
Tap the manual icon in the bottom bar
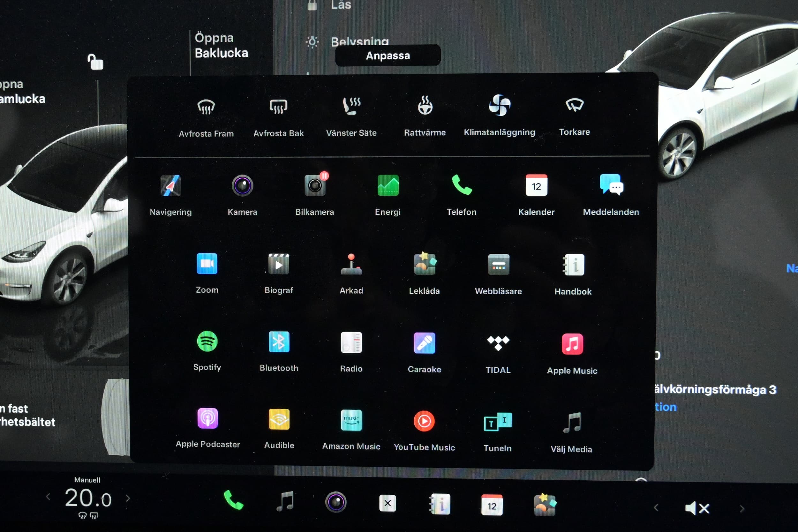440,504
